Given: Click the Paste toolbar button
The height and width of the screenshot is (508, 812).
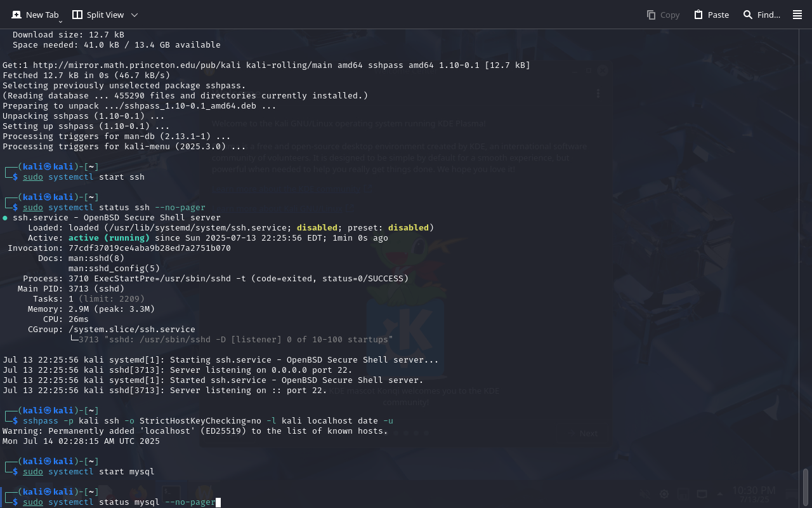Looking at the screenshot, I should pyautogui.click(x=711, y=15).
